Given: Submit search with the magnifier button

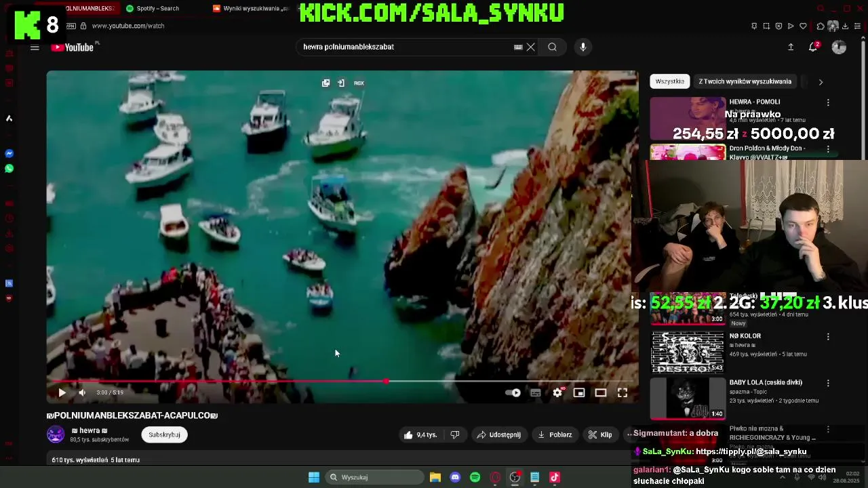Looking at the screenshot, I should pyautogui.click(x=553, y=47).
